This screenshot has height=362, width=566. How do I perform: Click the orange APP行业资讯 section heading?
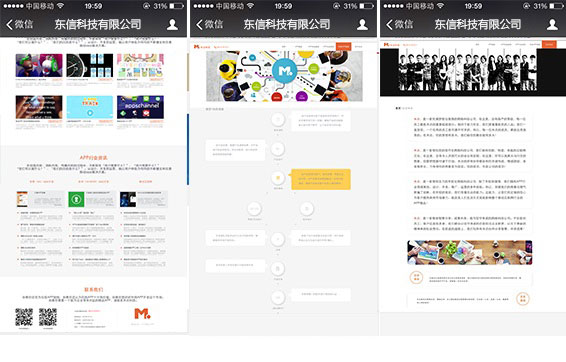(x=93, y=158)
